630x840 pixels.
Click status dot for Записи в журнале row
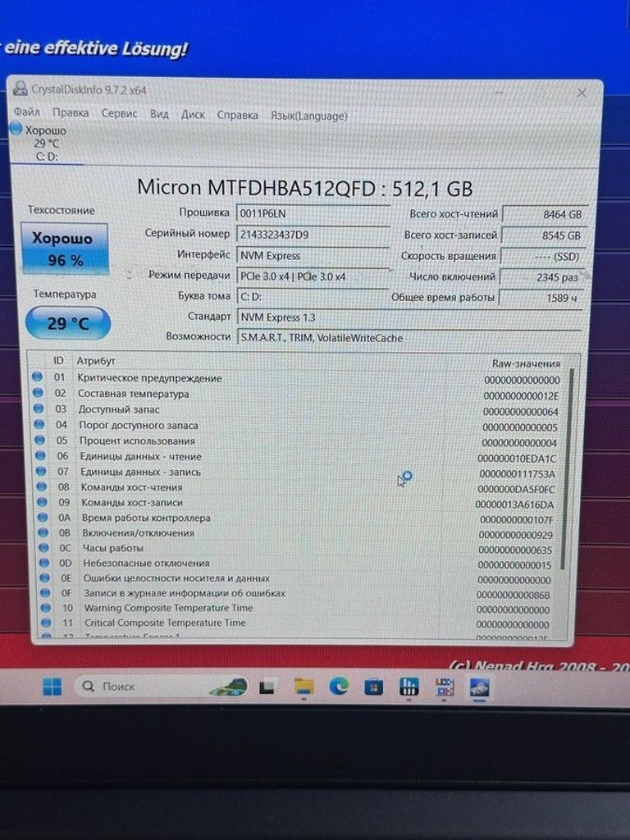tap(45, 592)
